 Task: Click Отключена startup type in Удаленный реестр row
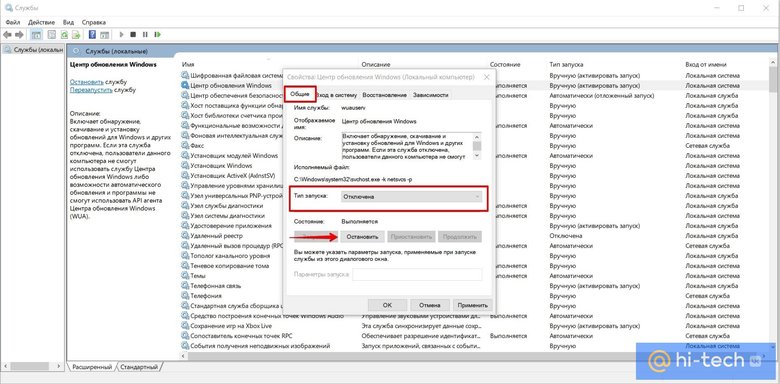pos(566,236)
